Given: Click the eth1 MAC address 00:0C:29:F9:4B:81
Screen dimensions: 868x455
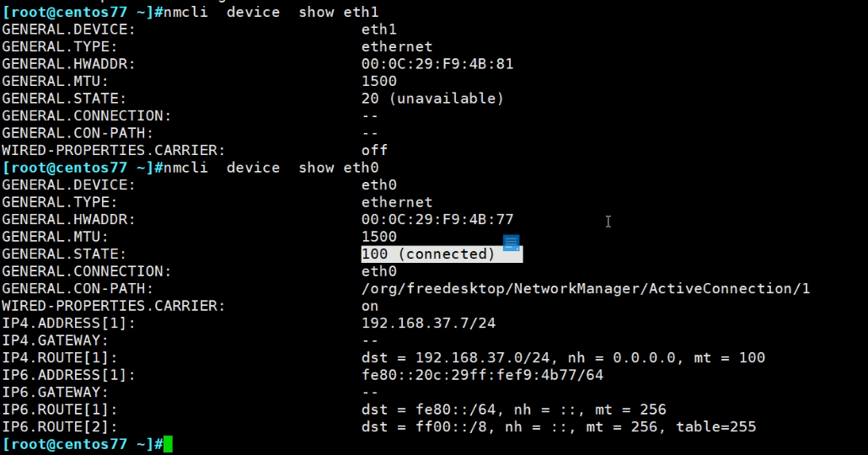Looking at the screenshot, I should (x=437, y=64).
